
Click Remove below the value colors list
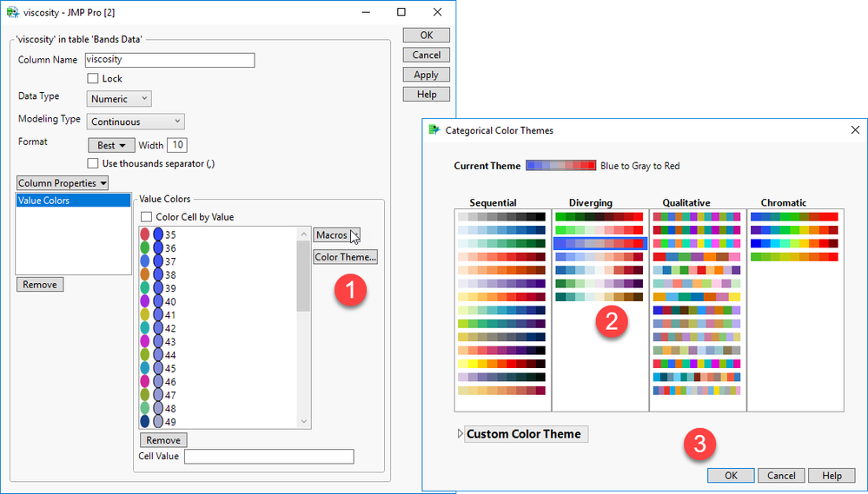coord(163,440)
